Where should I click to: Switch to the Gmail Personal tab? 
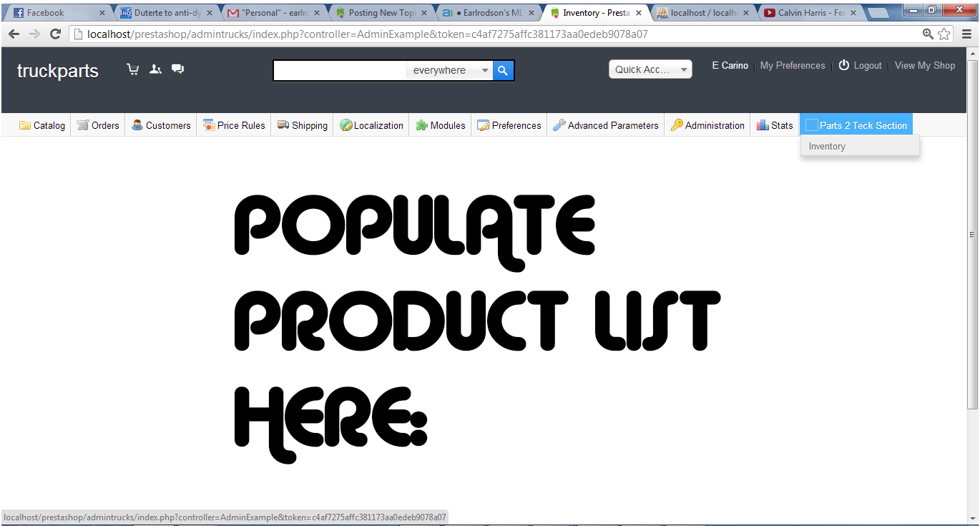coord(272,13)
